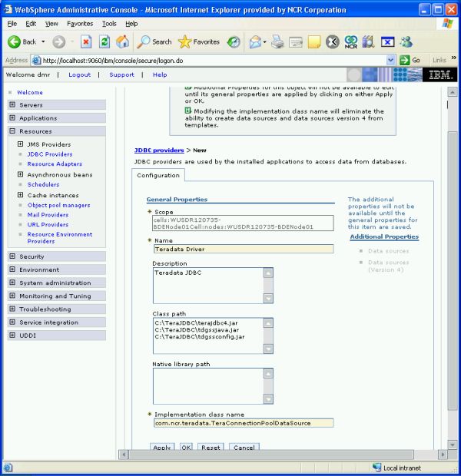This screenshot has width=461, height=476.
Task: Open the Tools menu
Action: (109, 24)
